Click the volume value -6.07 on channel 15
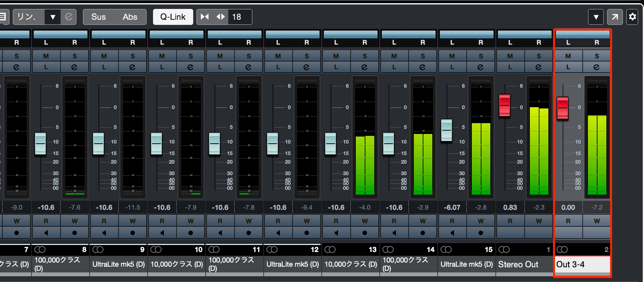644x282 pixels. coord(452,207)
